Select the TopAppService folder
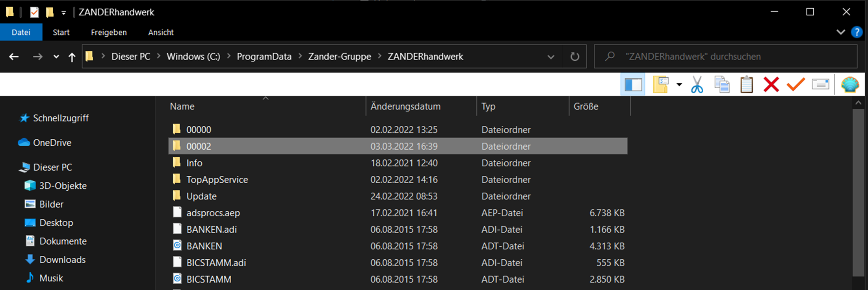This screenshot has height=290, width=868. point(217,180)
